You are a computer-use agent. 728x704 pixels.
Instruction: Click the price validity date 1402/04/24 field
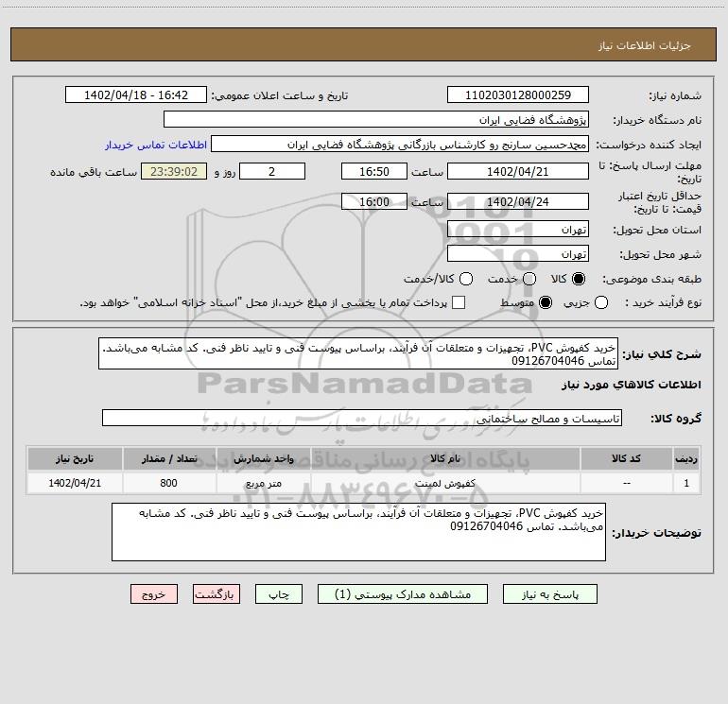pyautogui.click(x=518, y=201)
